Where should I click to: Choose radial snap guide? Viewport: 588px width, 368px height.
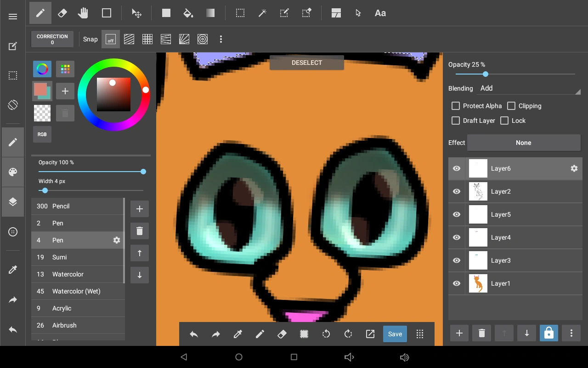click(184, 39)
